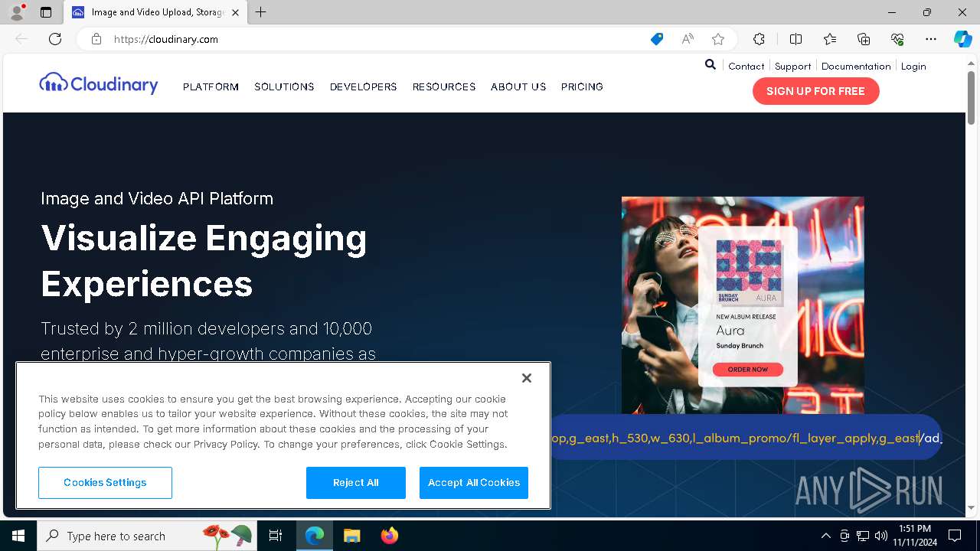Open the SOLUTIONS menu
The width and height of the screenshot is (980, 551).
[x=284, y=86]
